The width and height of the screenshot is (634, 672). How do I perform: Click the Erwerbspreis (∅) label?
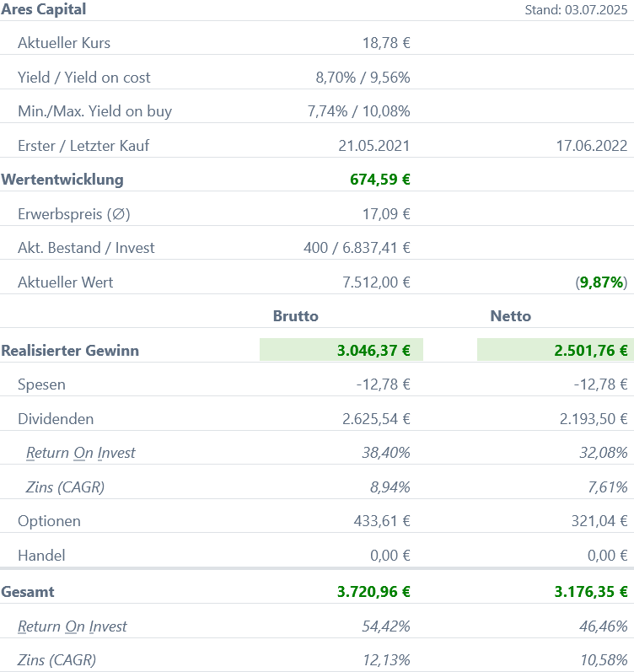[x=73, y=214]
